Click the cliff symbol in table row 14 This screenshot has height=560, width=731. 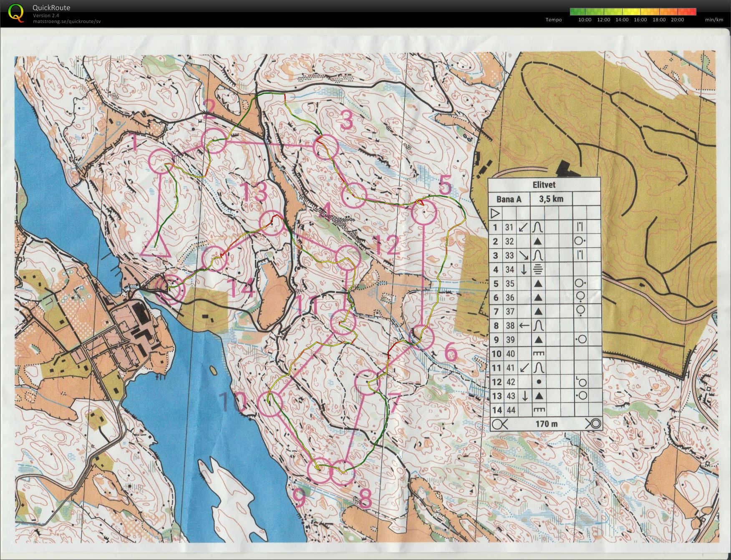pos(539,410)
